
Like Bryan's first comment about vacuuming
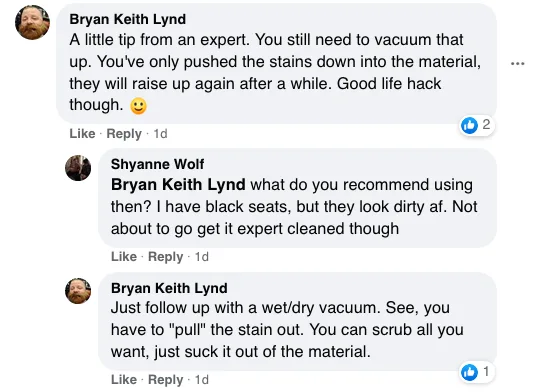click(82, 134)
